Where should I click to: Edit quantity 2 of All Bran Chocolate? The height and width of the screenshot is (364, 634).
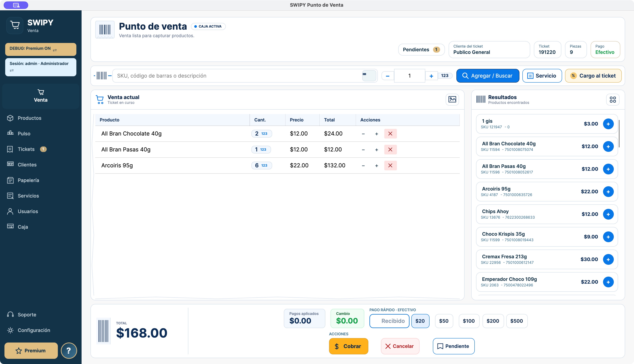261,133
